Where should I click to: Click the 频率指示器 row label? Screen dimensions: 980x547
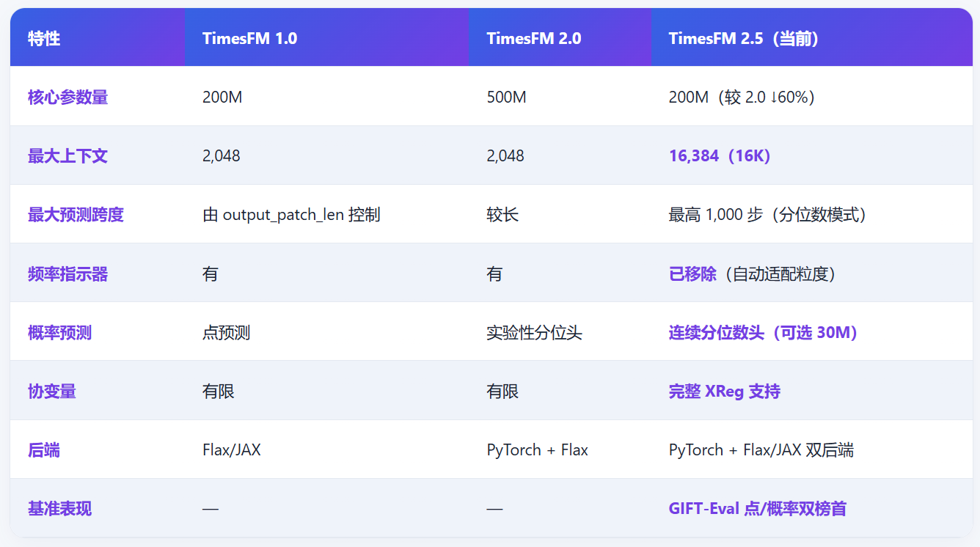67,274
